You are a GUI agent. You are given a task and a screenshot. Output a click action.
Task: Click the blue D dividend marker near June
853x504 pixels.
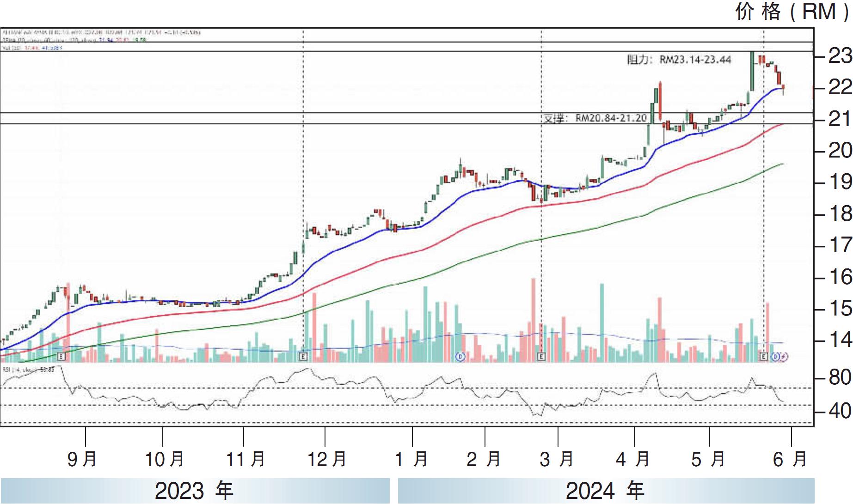[x=776, y=356]
